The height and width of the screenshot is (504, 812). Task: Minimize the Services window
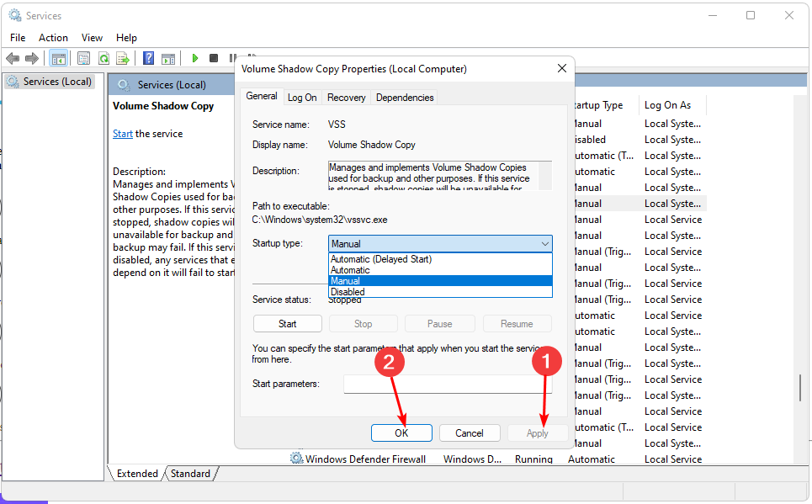(x=713, y=15)
